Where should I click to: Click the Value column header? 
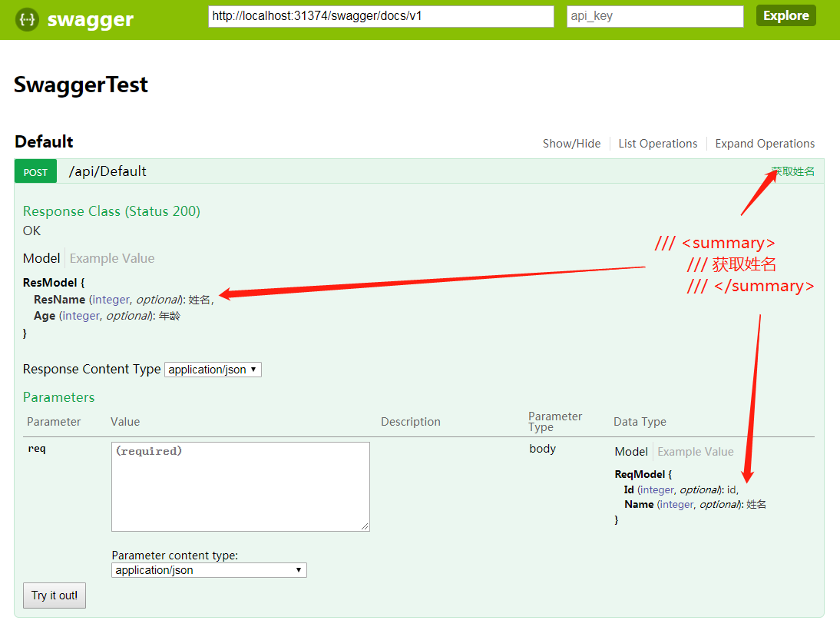click(125, 422)
